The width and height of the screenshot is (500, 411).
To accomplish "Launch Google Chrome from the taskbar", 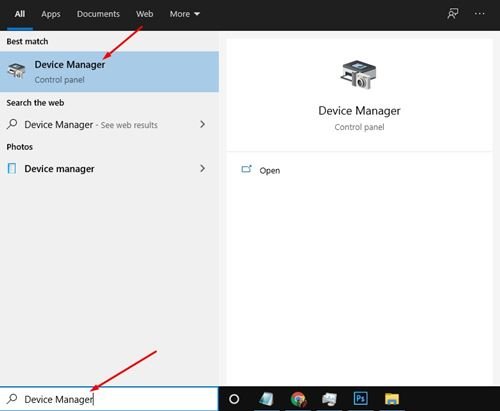I will 298,399.
